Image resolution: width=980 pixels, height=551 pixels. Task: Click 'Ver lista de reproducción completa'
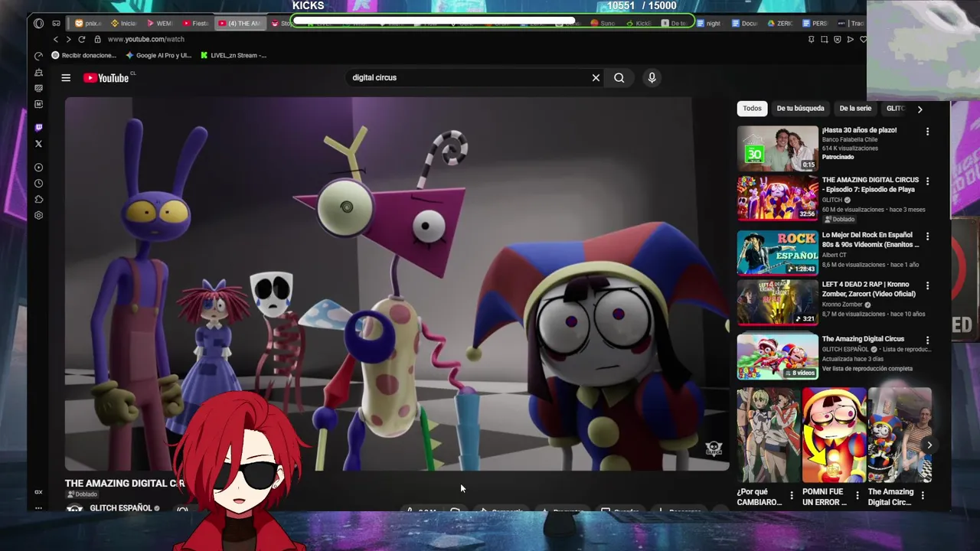pyautogui.click(x=867, y=369)
